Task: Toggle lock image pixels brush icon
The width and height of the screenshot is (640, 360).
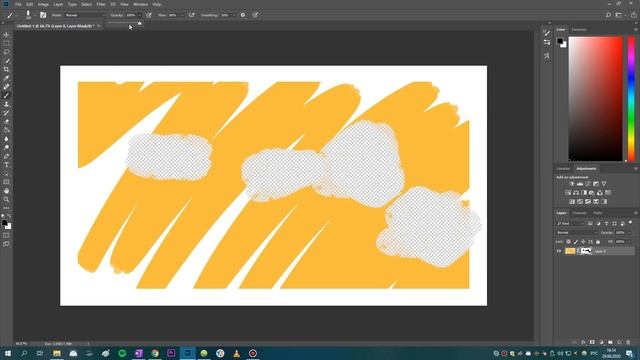Action: (576, 242)
